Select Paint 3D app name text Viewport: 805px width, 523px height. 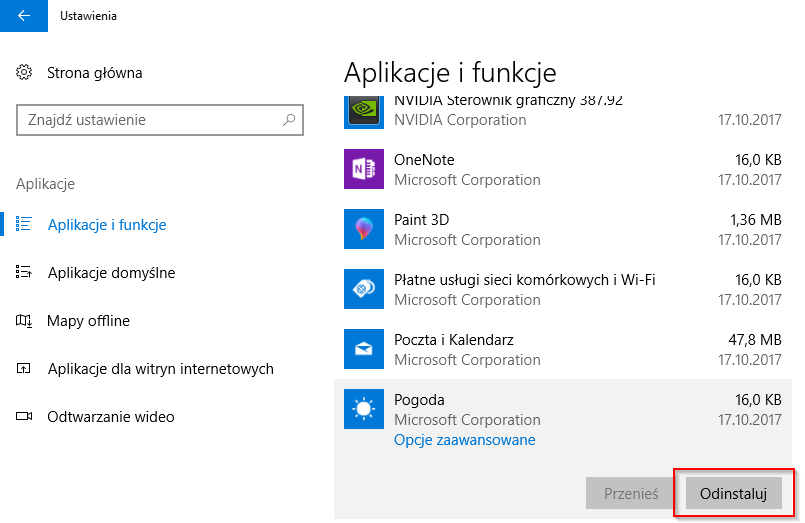421,220
